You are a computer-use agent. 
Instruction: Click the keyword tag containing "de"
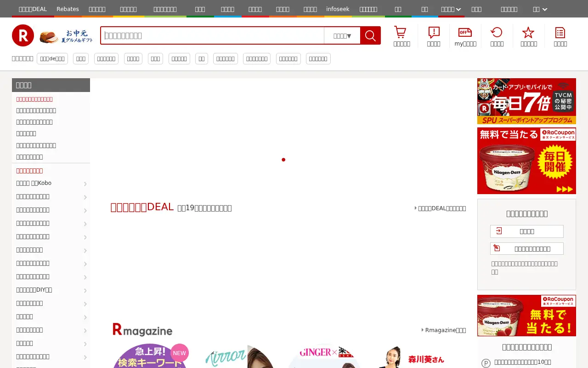click(52, 58)
